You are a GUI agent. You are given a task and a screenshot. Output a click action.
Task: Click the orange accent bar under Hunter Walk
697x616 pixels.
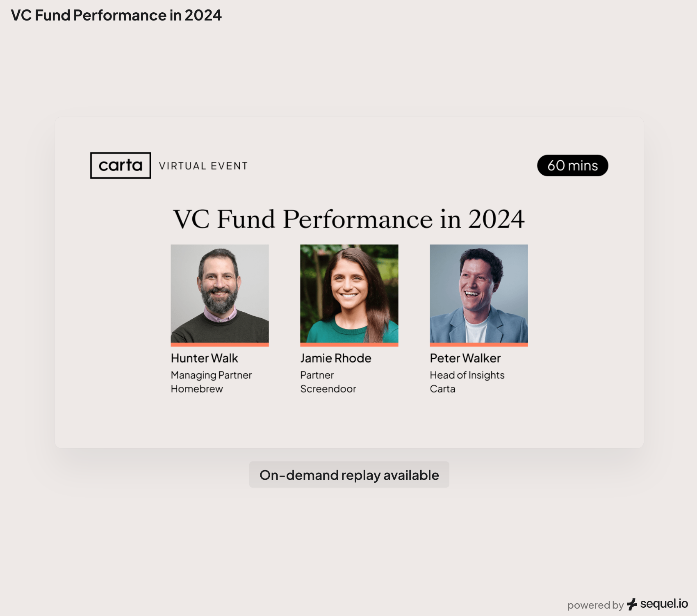tap(219, 345)
